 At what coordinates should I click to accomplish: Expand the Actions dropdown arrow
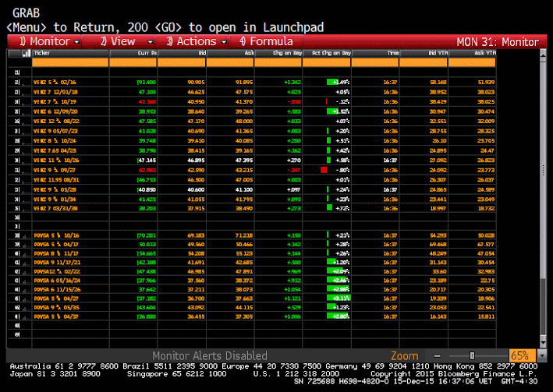(224, 42)
